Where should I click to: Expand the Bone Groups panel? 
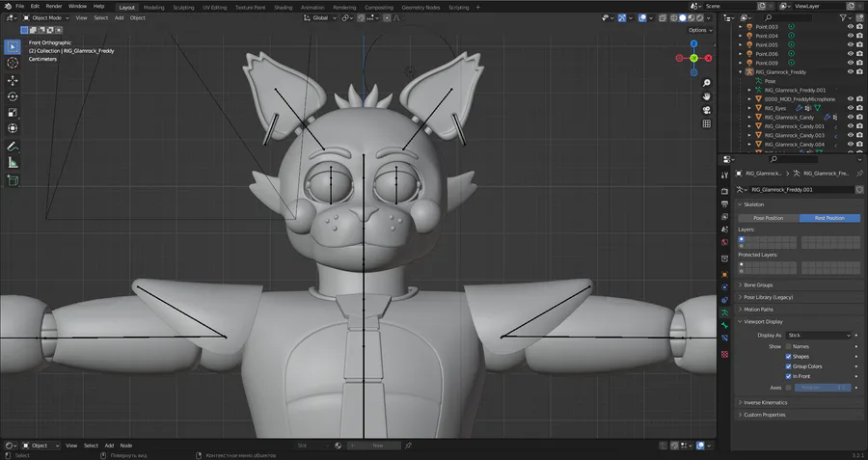point(758,285)
